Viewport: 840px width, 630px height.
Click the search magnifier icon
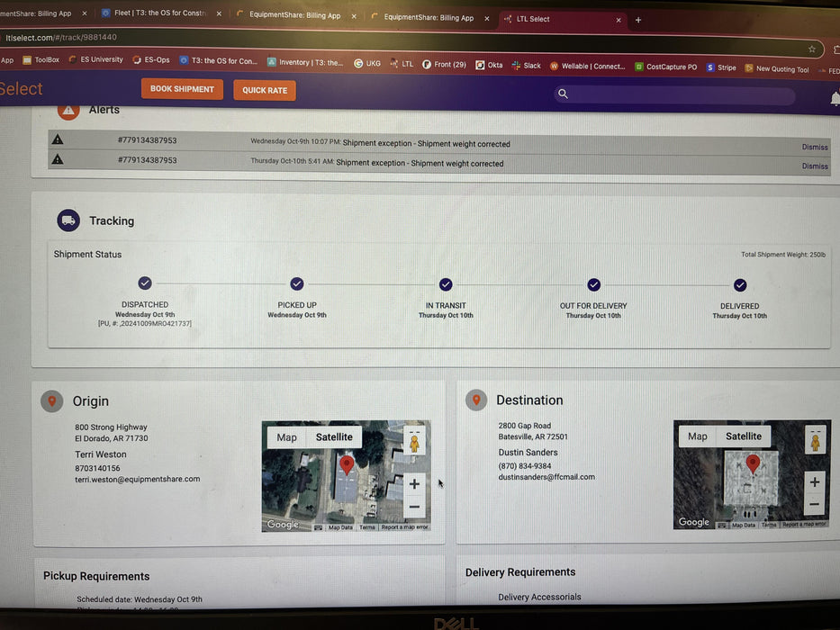(564, 94)
